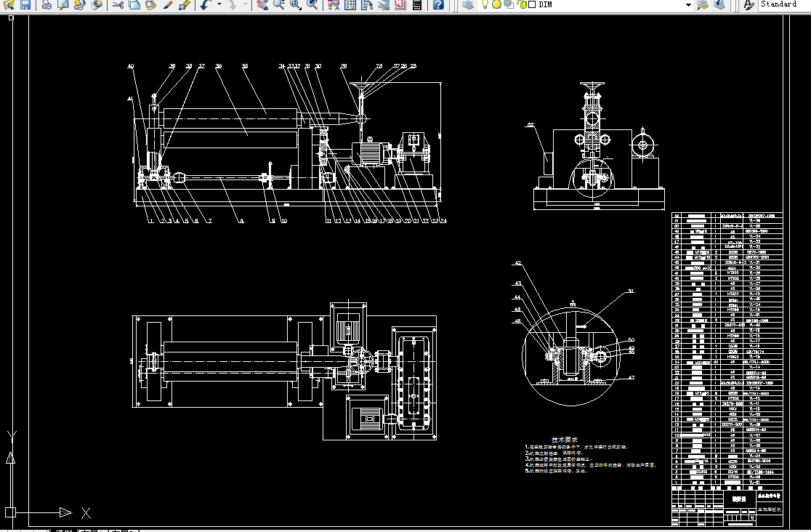The height and width of the screenshot is (532, 811).
Task: Open the QuickCalc calculator icon
Action: coord(417,4)
